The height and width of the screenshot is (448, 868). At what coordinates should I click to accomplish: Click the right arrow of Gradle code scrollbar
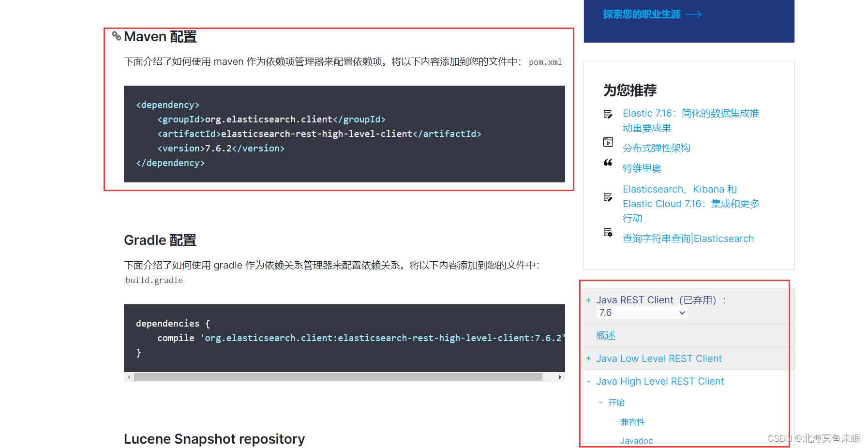coord(560,377)
